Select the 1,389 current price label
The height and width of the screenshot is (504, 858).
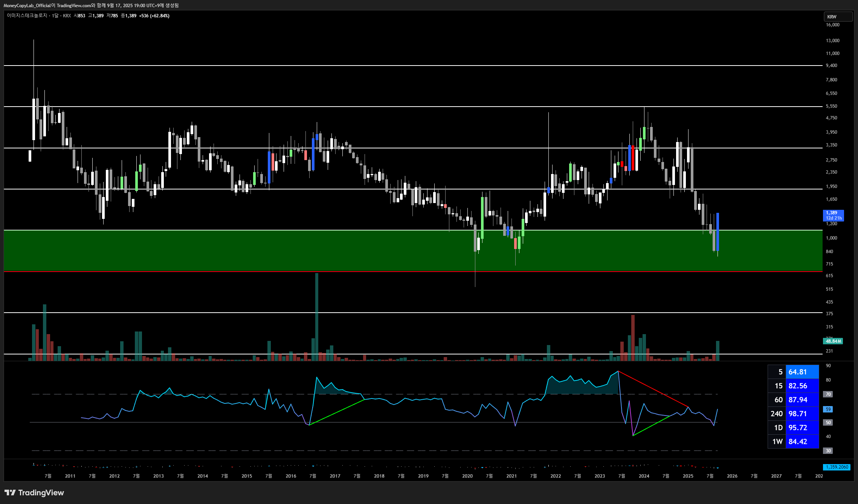click(x=833, y=215)
